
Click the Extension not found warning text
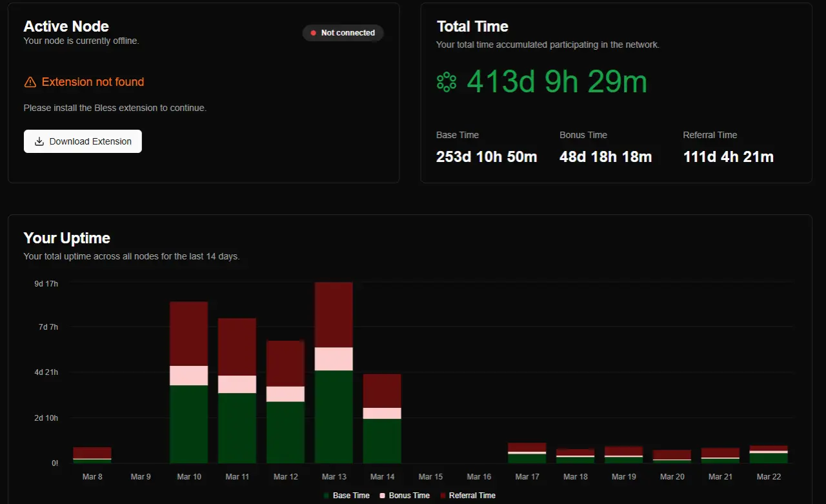pyautogui.click(x=93, y=82)
